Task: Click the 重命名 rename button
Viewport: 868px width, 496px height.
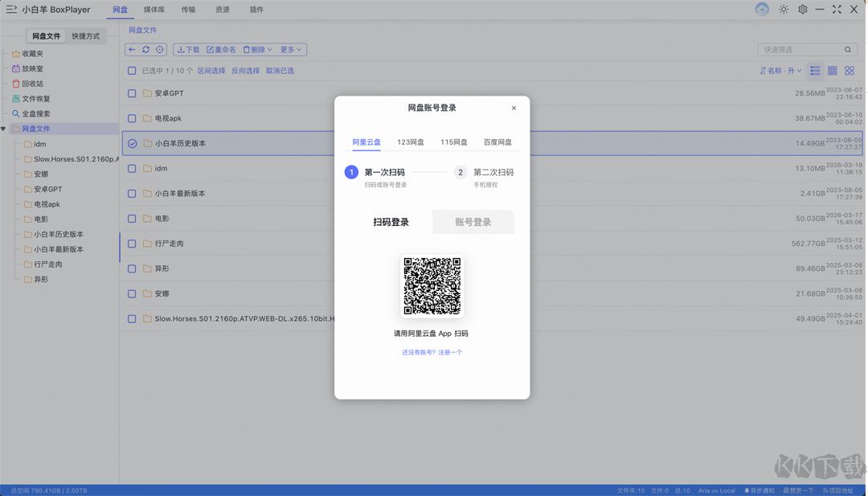Action: point(222,49)
